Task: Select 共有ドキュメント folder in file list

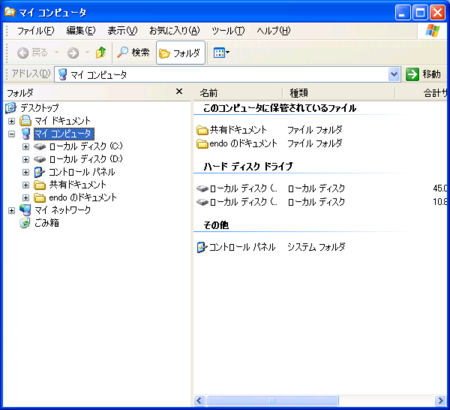Action: click(x=232, y=130)
